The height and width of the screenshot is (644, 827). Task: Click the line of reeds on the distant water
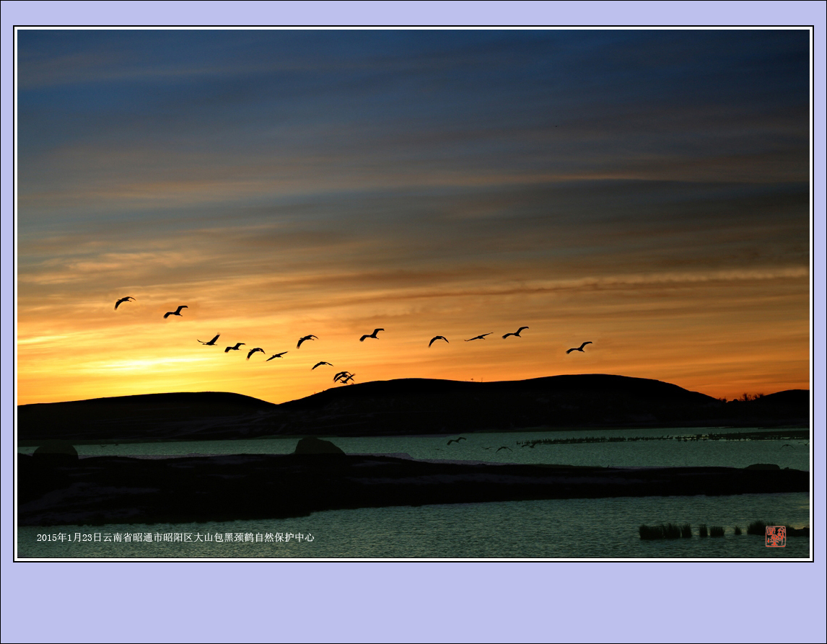click(649, 438)
